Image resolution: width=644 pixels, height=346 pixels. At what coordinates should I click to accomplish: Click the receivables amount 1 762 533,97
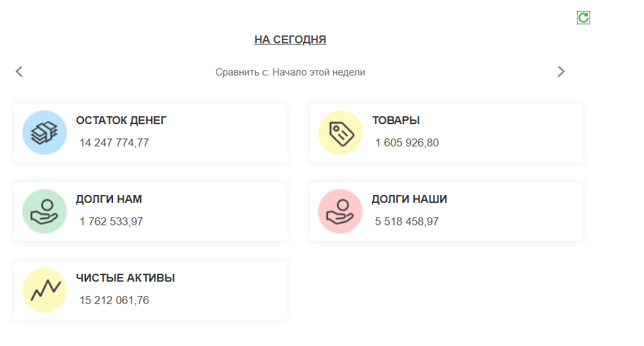[x=111, y=221]
